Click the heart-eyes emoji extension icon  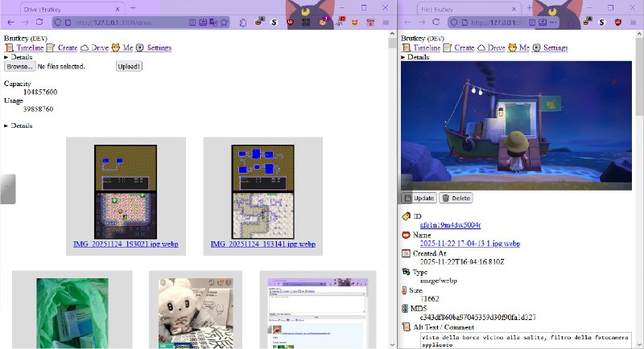tap(354, 23)
